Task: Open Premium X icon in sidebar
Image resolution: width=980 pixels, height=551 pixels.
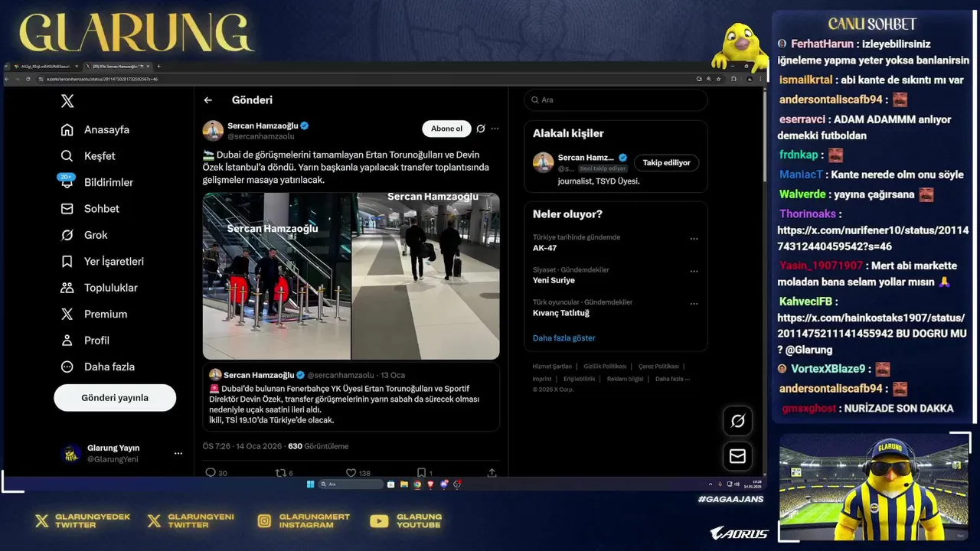Action: [x=67, y=315]
